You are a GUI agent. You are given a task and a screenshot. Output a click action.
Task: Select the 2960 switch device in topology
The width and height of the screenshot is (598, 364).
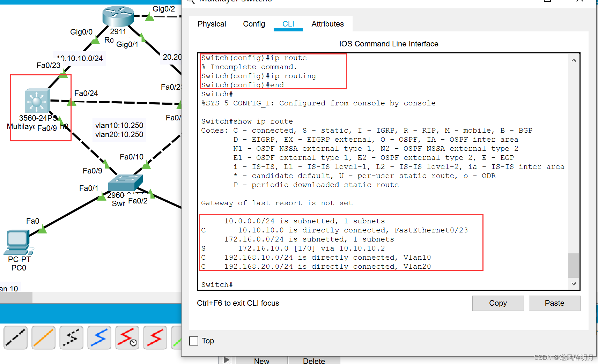pos(125,183)
